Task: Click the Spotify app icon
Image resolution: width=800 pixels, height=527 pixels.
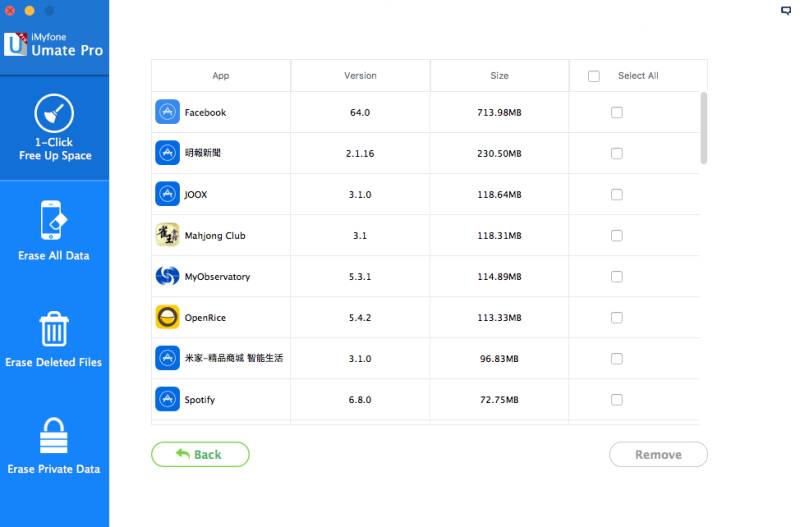Action: 167,399
